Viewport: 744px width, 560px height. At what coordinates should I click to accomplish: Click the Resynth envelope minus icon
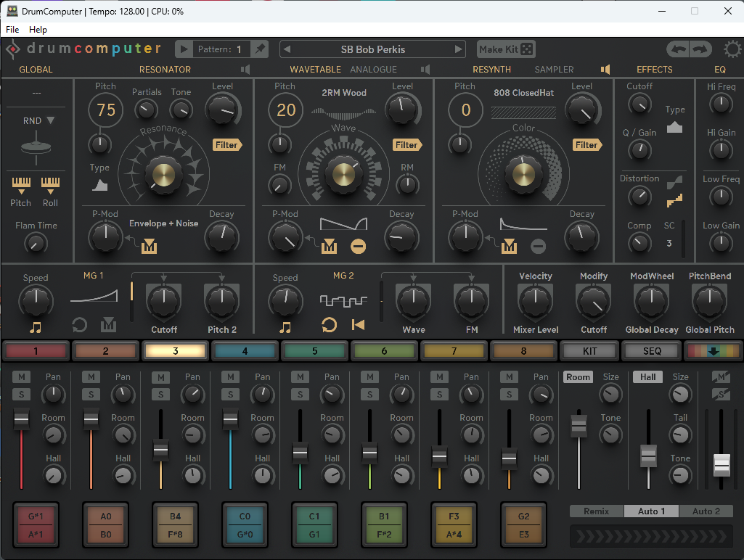[538, 246]
